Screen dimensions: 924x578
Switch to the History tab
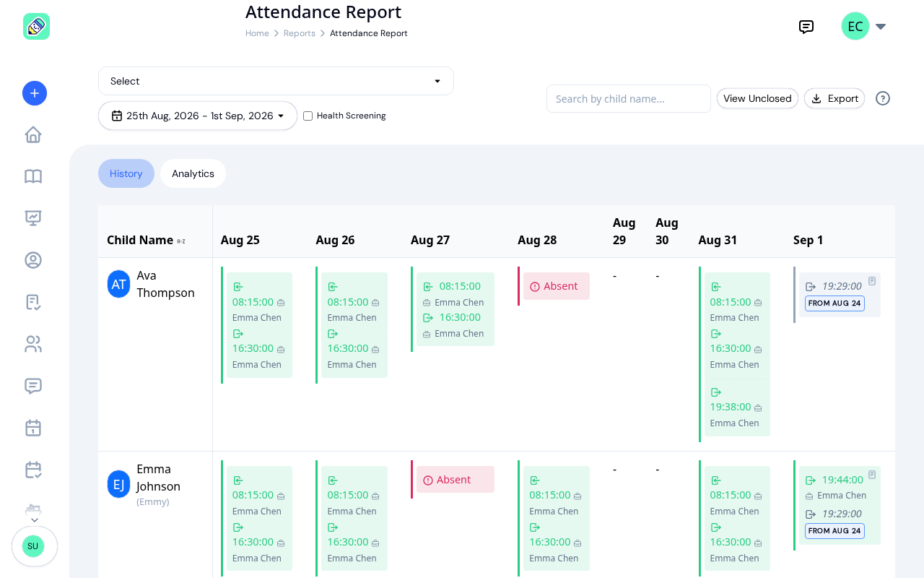point(126,173)
